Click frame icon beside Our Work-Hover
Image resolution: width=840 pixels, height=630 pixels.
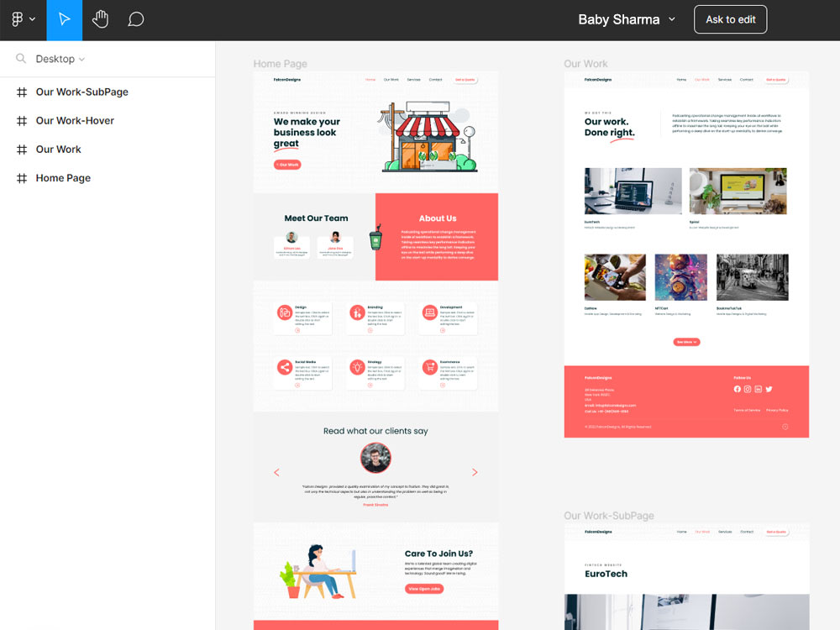tap(22, 120)
